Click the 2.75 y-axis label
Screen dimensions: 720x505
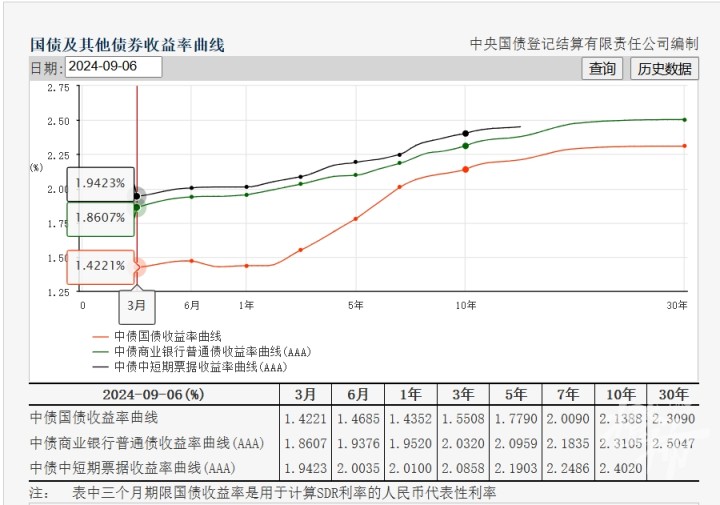click(58, 88)
